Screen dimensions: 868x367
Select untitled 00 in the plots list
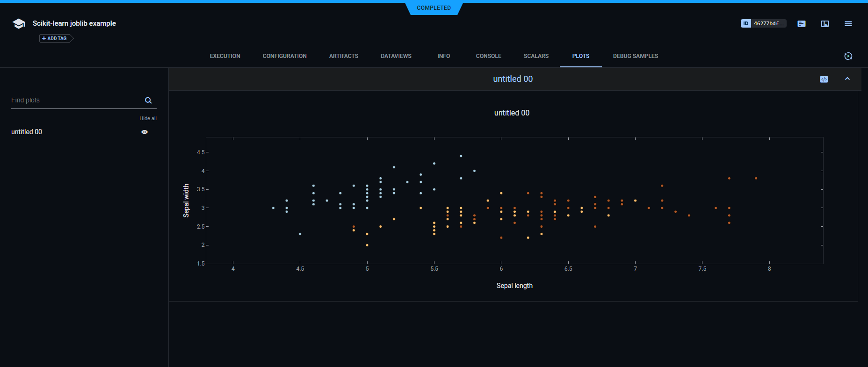(27, 132)
